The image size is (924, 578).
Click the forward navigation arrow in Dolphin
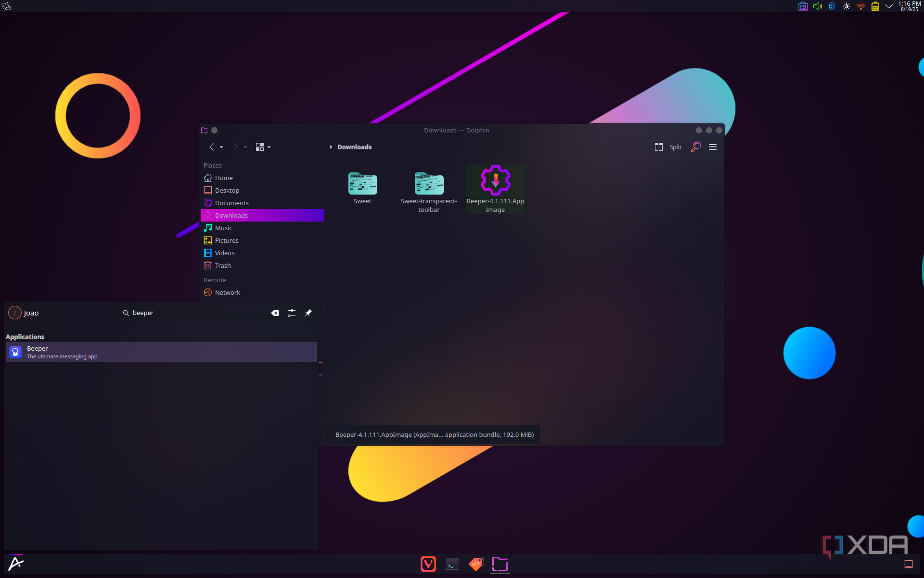(236, 147)
